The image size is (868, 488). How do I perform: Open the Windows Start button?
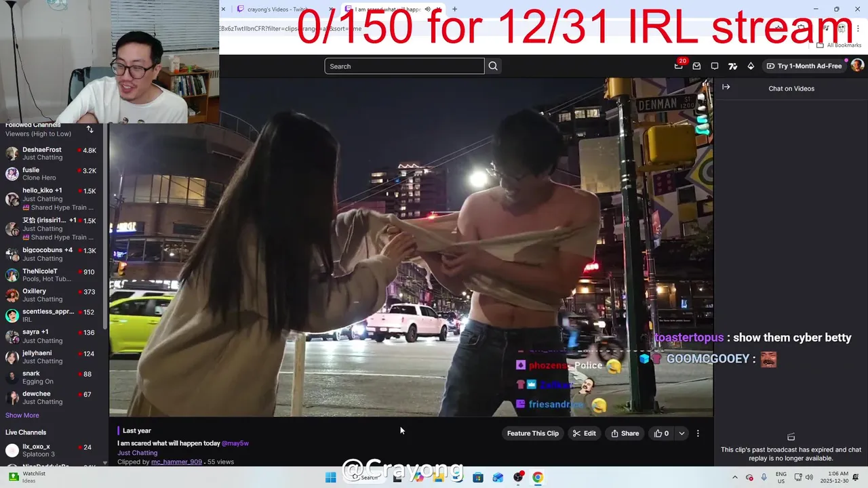(330, 477)
